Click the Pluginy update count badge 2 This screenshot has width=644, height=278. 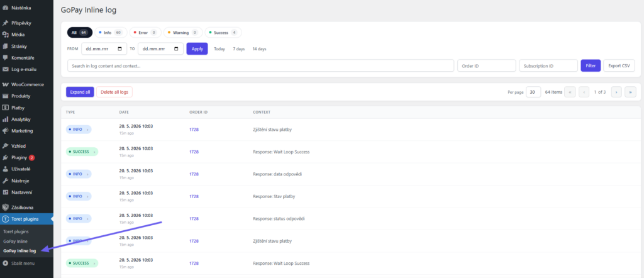point(31,158)
